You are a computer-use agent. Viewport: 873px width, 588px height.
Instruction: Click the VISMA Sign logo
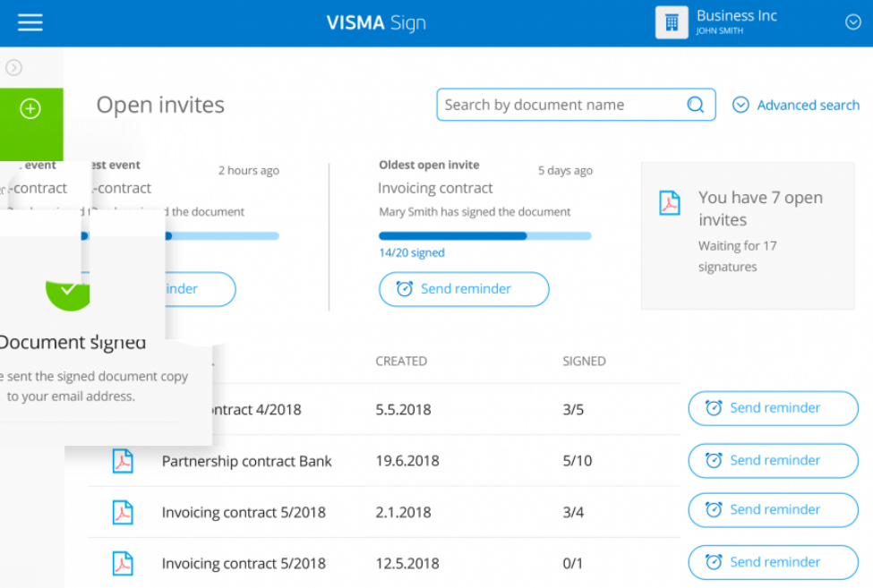click(376, 22)
